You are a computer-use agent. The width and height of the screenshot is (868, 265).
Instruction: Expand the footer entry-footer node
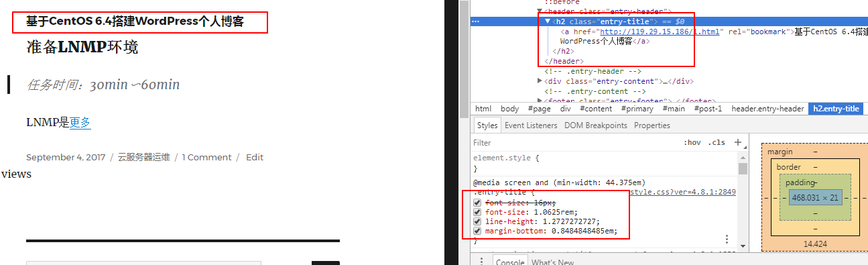tap(540, 101)
